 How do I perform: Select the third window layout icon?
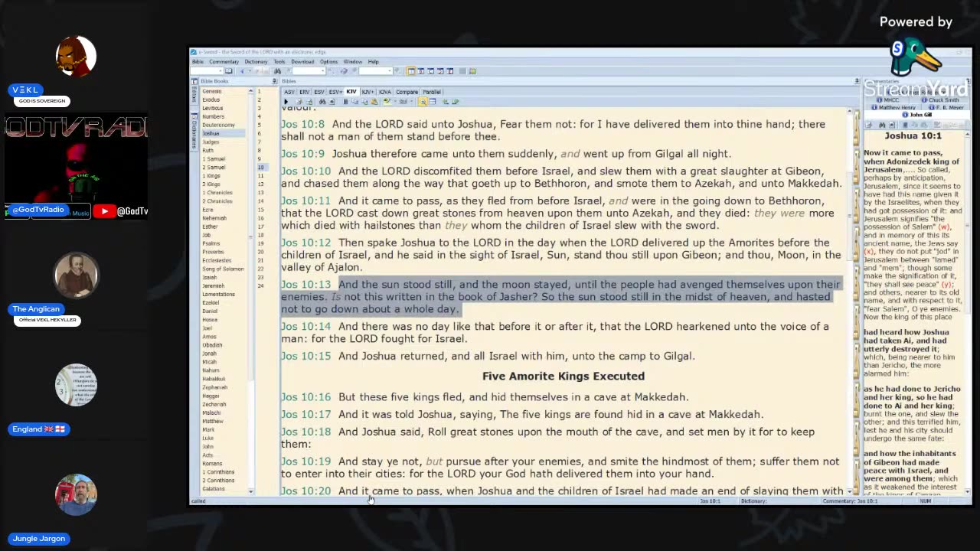[430, 71]
